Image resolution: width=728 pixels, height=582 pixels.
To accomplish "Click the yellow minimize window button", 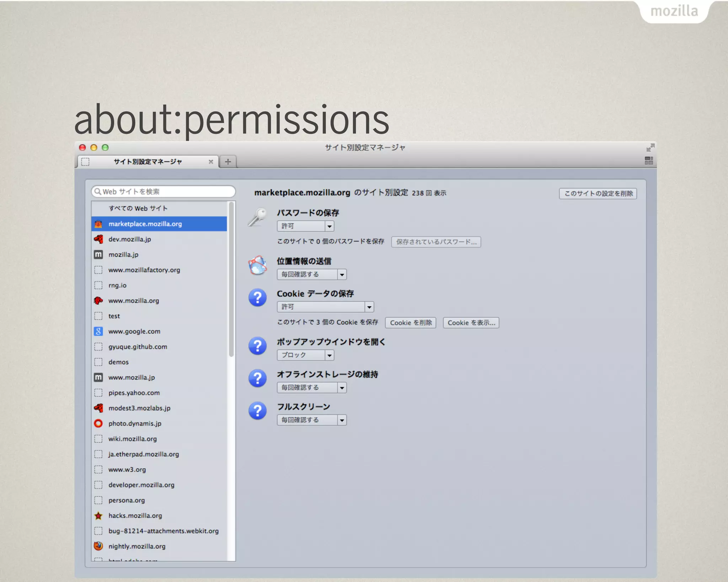I will click(94, 147).
